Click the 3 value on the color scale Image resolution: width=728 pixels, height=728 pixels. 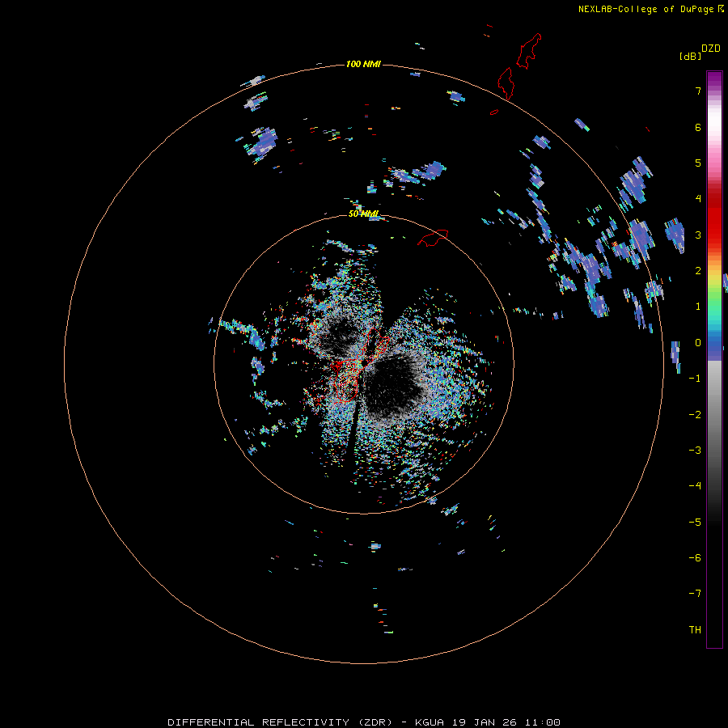(698, 235)
